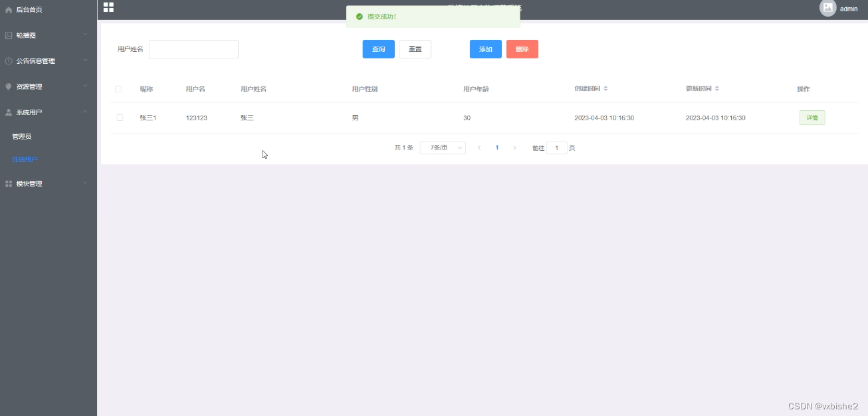The image size is (868, 416).
Task: Click the blue 添加 button
Action: point(486,49)
